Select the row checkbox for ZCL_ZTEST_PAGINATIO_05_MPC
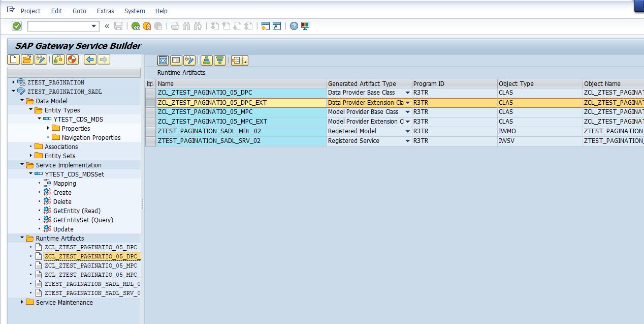644x324 pixels. (150, 111)
